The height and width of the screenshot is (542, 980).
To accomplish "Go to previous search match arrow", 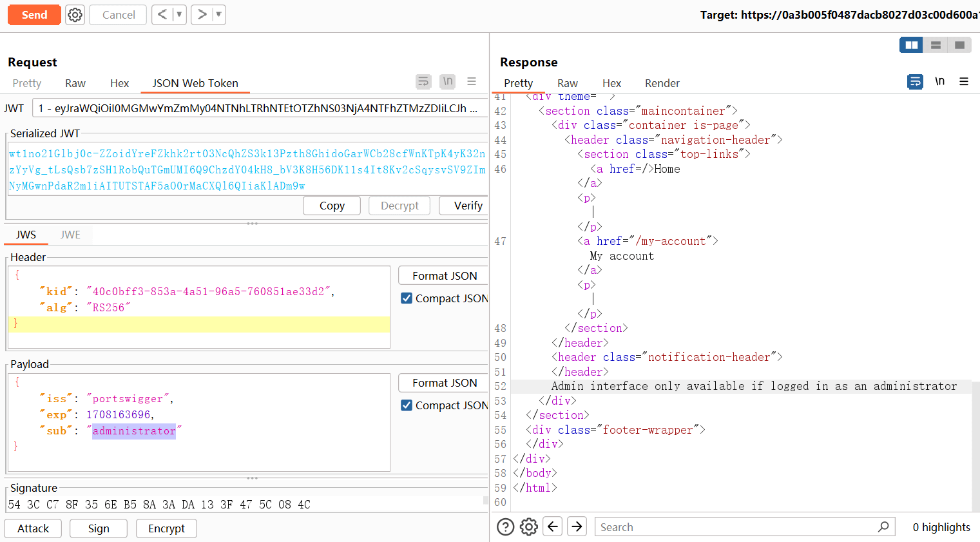I will 553,527.
